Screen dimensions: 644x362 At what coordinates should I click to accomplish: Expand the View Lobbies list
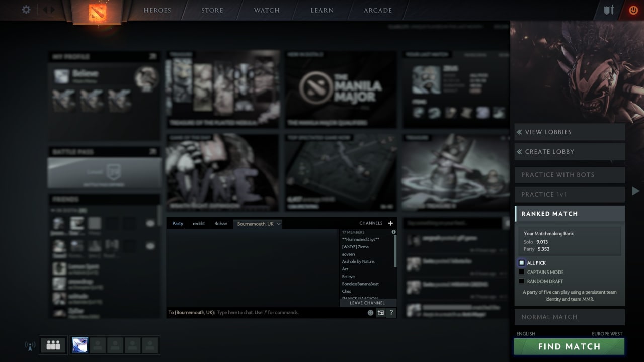tap(570, 132)
